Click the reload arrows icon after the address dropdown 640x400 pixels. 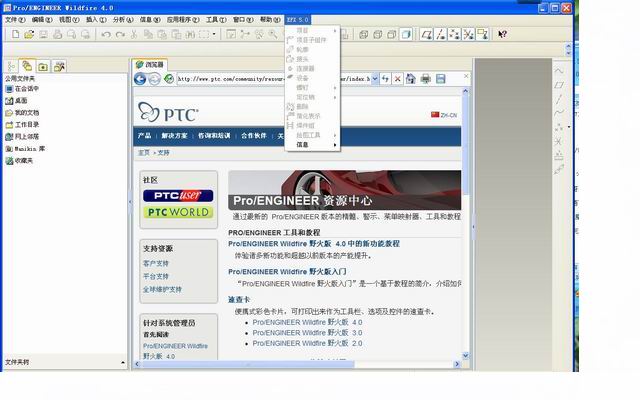[x=385, y=79]
